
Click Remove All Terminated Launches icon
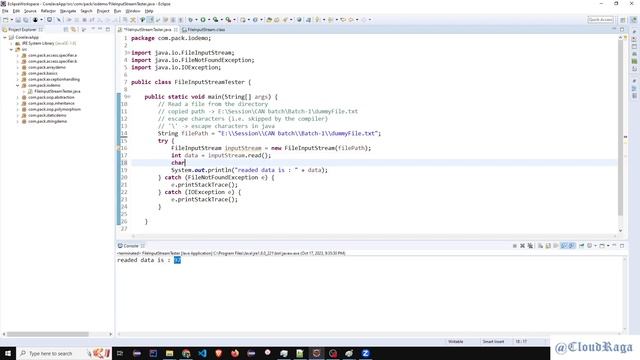click(530, 246)
